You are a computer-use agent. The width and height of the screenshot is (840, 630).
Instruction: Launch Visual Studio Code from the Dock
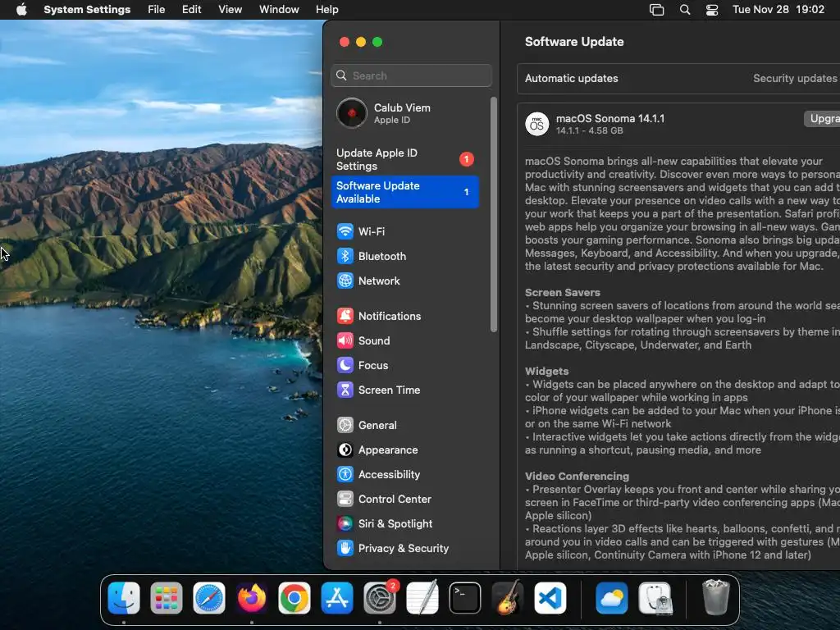tap(550, 598)
